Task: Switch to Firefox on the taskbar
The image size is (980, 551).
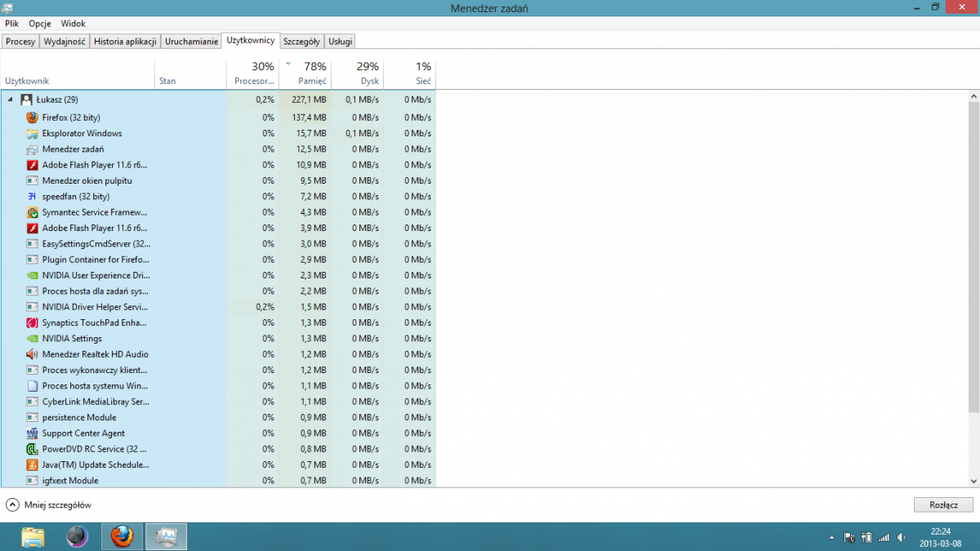Action: pos(122,536)
